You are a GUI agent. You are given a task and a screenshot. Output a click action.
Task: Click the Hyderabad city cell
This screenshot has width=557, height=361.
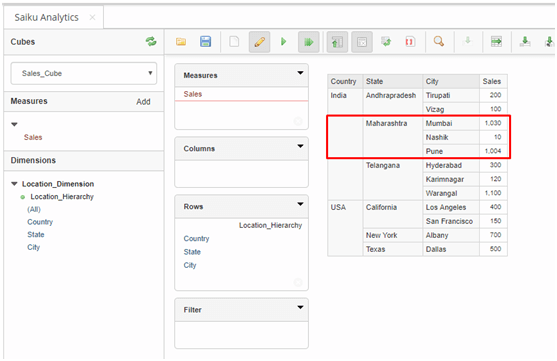[x=451, y=165]
